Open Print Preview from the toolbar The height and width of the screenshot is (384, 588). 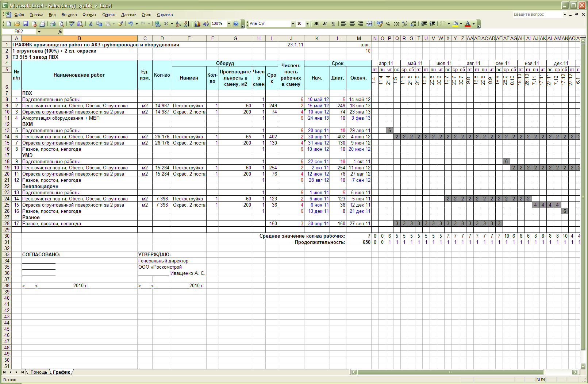(x=61, y=24)
